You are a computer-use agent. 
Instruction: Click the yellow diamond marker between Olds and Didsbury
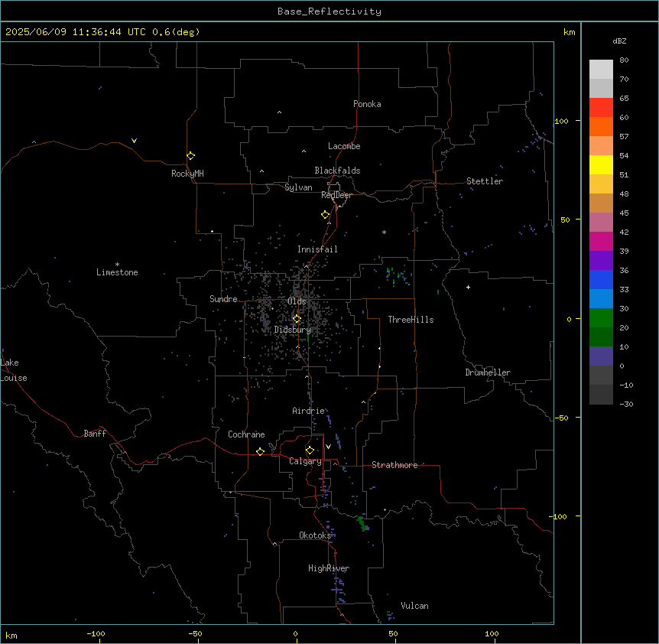[x=297, y=319]
